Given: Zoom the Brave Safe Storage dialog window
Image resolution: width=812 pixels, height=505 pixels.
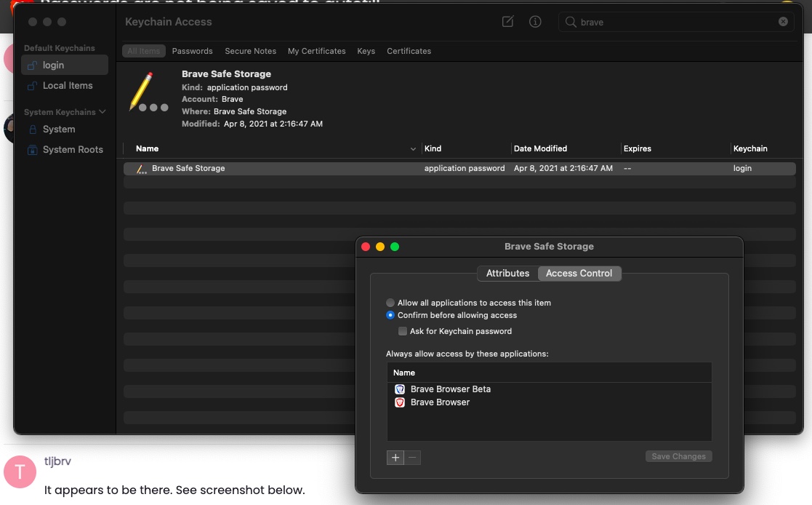Looking at the screenshot, I should (395, 247).
